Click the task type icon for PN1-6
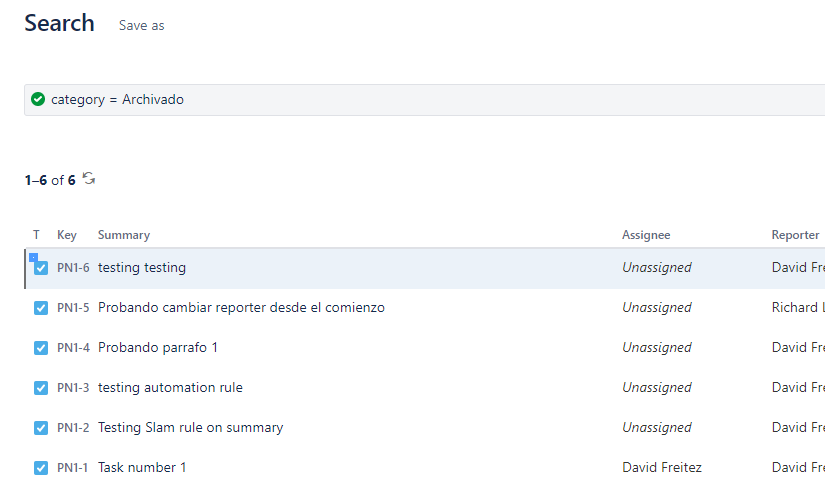 pos(41,268)
